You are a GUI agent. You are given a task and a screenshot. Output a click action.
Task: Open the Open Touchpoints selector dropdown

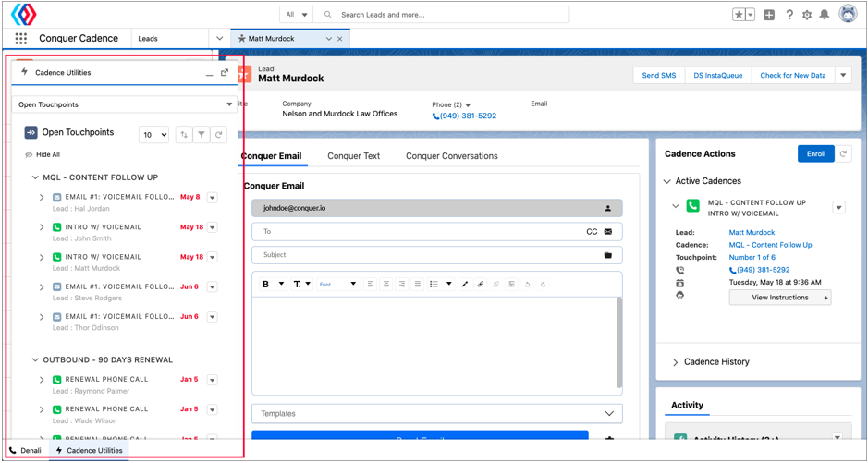tap(125, 104)
